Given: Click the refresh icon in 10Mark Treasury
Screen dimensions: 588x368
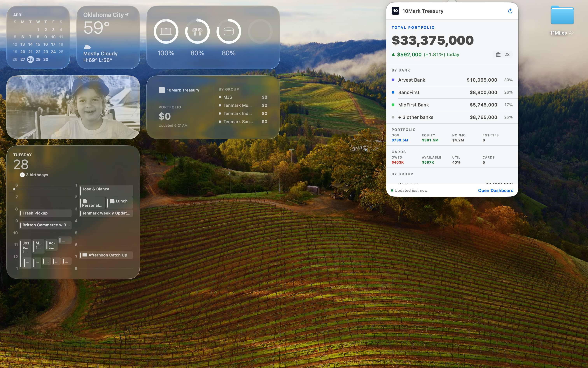Looking at the screenshot, I should (x=510, y=11).
